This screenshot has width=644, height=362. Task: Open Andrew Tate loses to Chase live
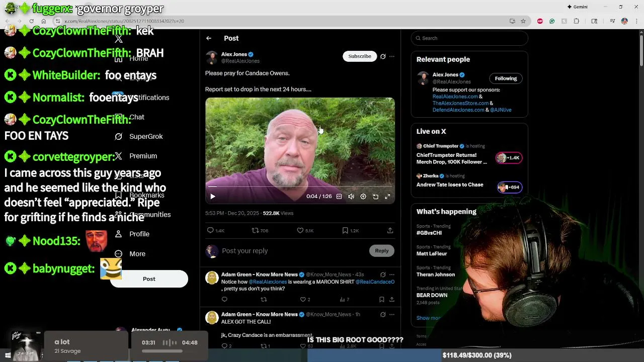(450, 185)
